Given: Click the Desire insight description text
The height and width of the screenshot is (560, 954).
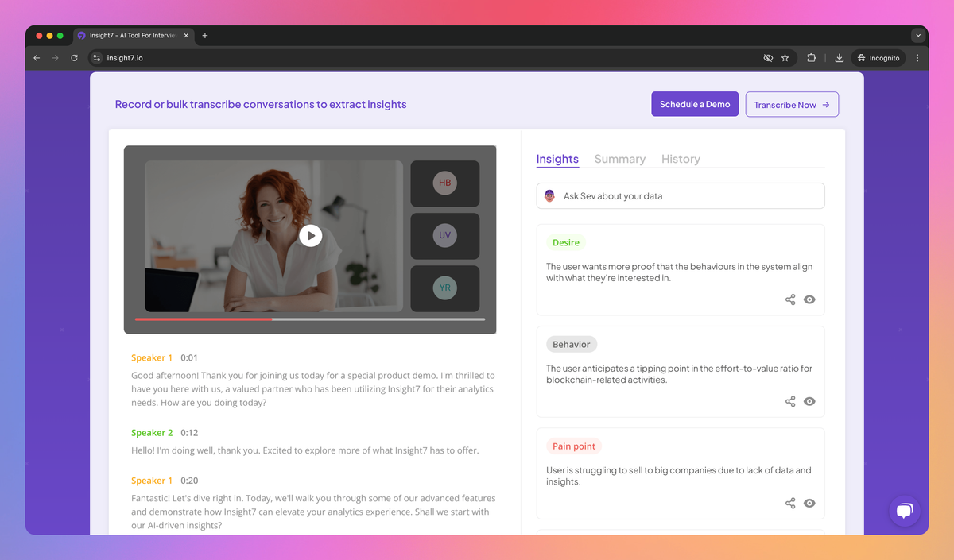Looking at the screenshot, I should pyautogui.click(x=679, y=272).
